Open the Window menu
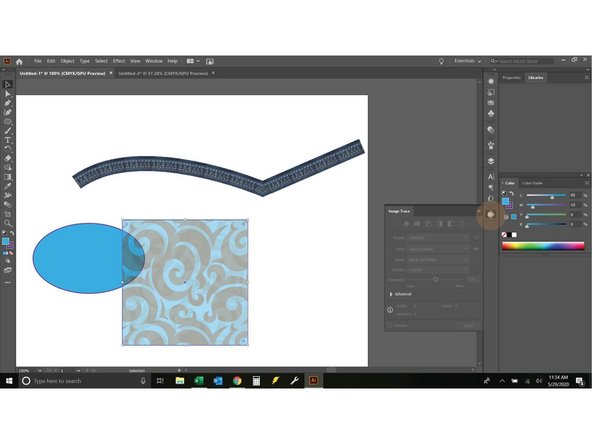The width and height of the screenshot is (592, 444). pos(154,61)
